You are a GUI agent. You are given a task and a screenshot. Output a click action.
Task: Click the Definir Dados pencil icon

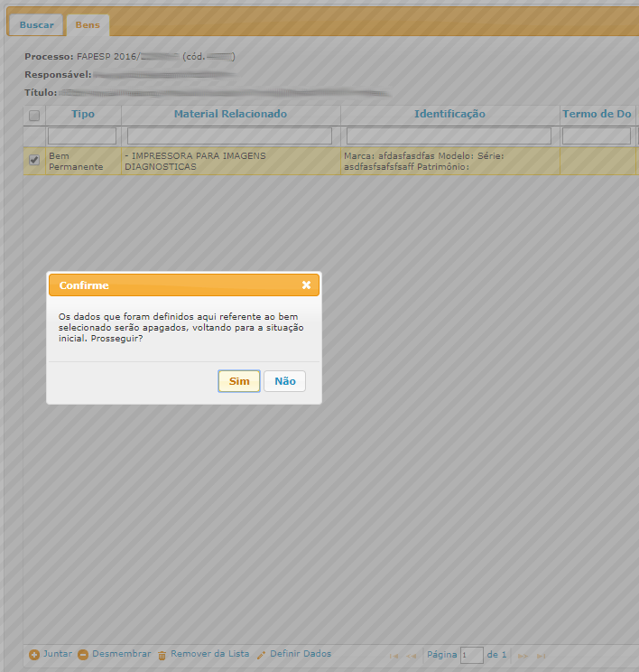[261, 655]
